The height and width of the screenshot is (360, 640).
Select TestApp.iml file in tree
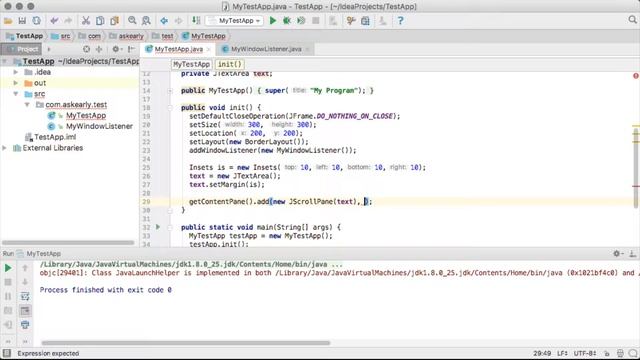click(55, 137)
